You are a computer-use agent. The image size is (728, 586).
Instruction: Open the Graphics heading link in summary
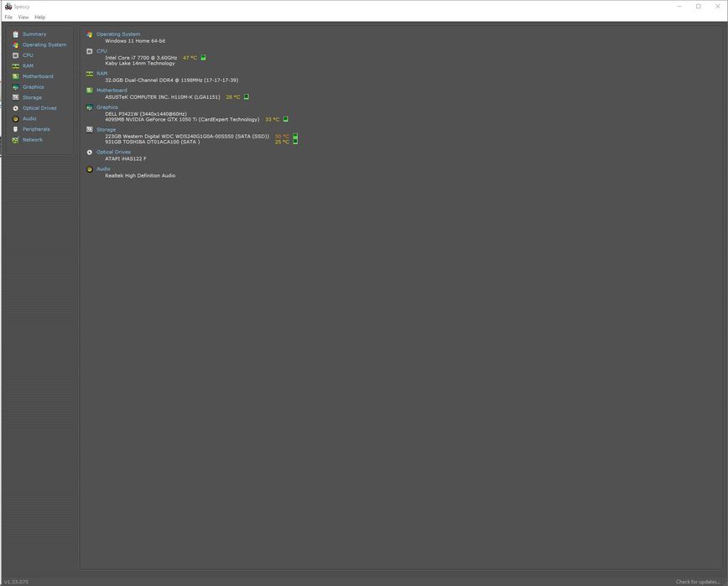[x=107, y=107]
